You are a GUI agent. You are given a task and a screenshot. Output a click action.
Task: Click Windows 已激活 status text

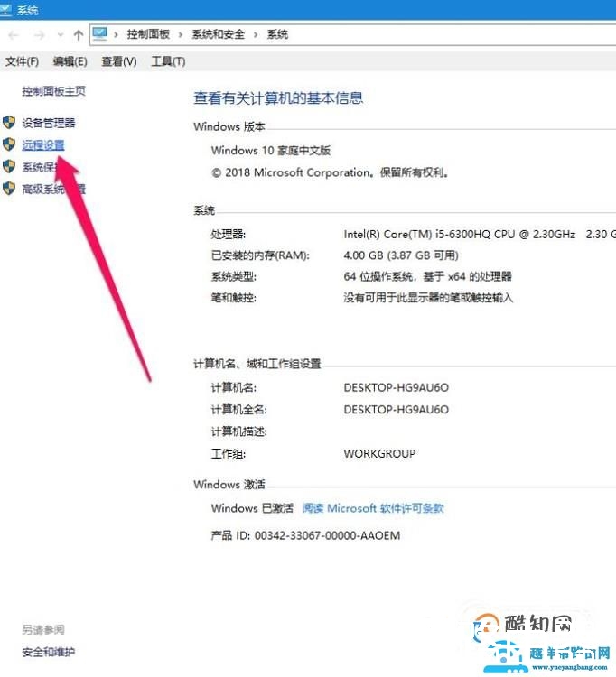(252, 508)
